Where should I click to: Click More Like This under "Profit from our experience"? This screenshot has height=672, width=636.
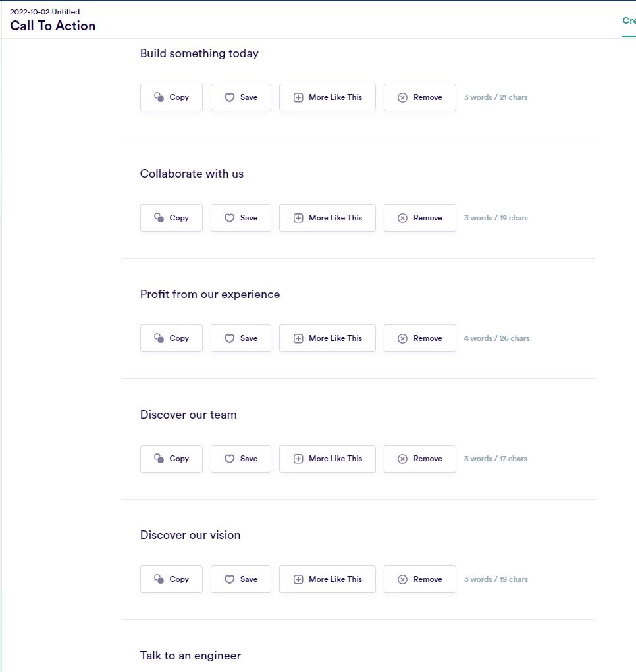(327, 338)
